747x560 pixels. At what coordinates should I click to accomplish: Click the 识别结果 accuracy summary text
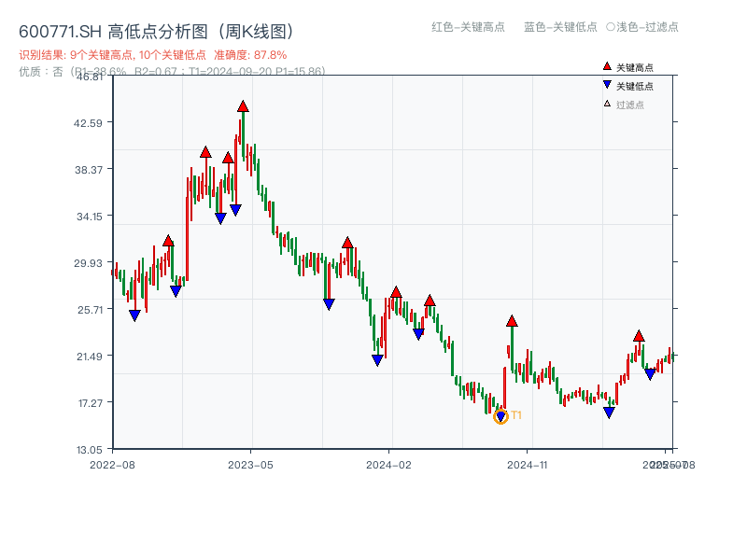click(x=152, y=54)
